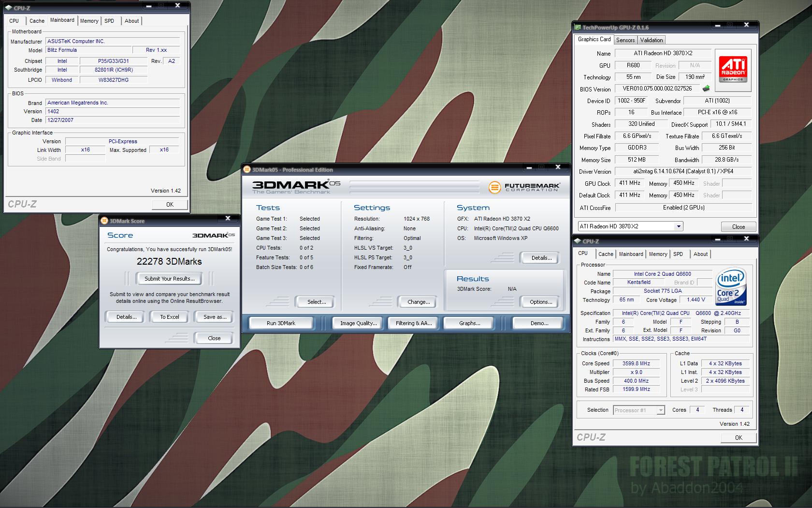Open Cache tab in top-left CPU-Z
Image resolution: width=812 pixels, height=508 pixels.
pyautogui.click(x=37, y=21)
